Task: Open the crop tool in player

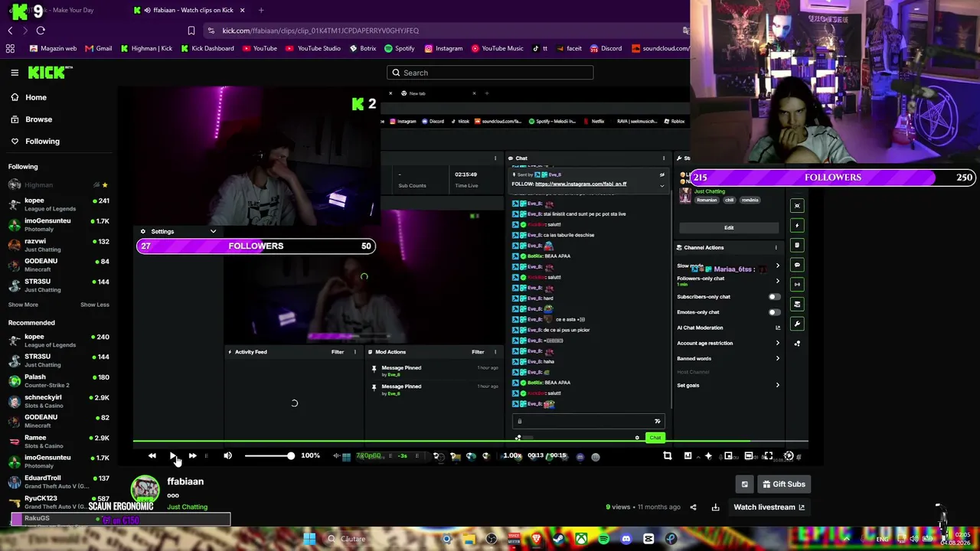Action: click(x=668, y=456)
